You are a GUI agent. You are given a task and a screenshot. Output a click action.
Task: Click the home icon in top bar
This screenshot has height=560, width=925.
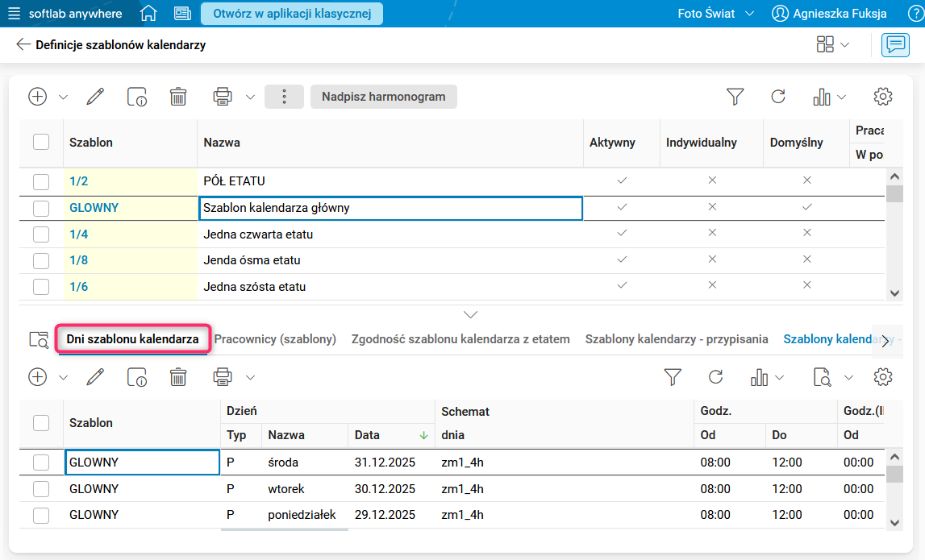[x=148, y=14]
